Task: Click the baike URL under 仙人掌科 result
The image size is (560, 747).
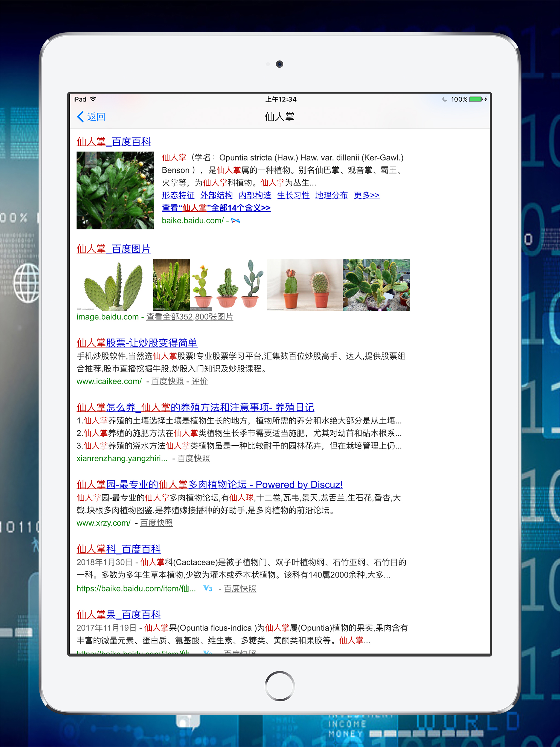Action: tap(136, 589)
